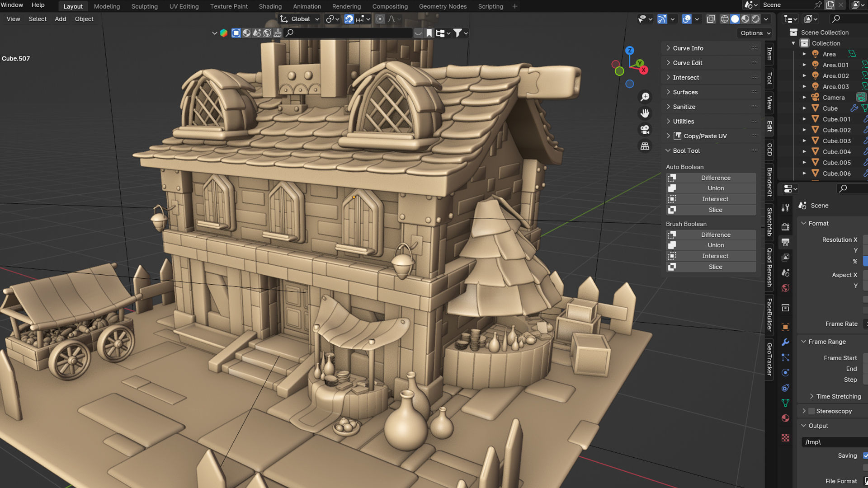Click the viewport pan hand gizmo

pyautogui.click(x=645, y=113)
